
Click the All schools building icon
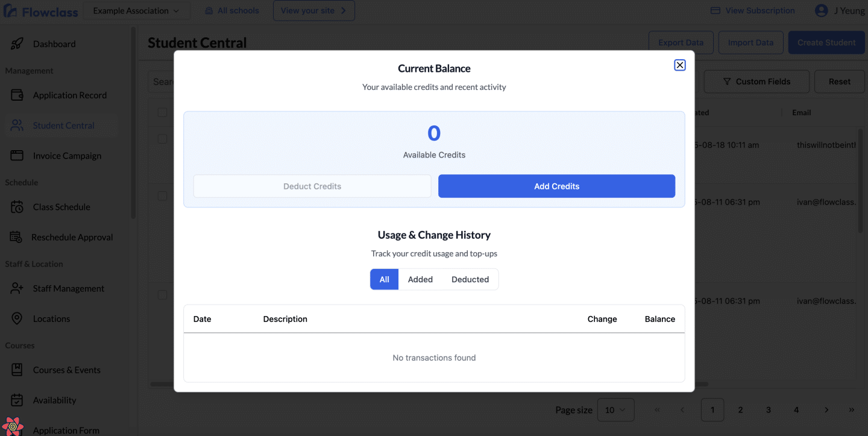coord(209,11)
